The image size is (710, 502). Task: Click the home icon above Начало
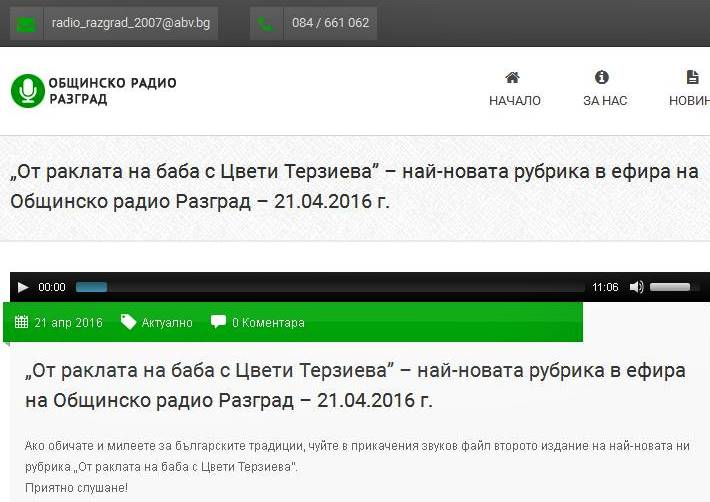pyautogui.click(x=513, y=77)
